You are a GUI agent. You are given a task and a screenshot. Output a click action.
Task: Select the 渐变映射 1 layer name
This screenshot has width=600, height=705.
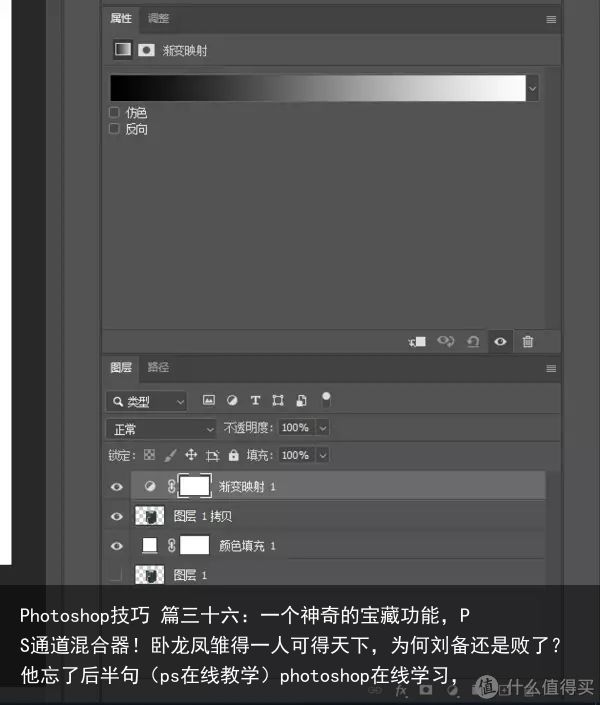coord(247,486)
